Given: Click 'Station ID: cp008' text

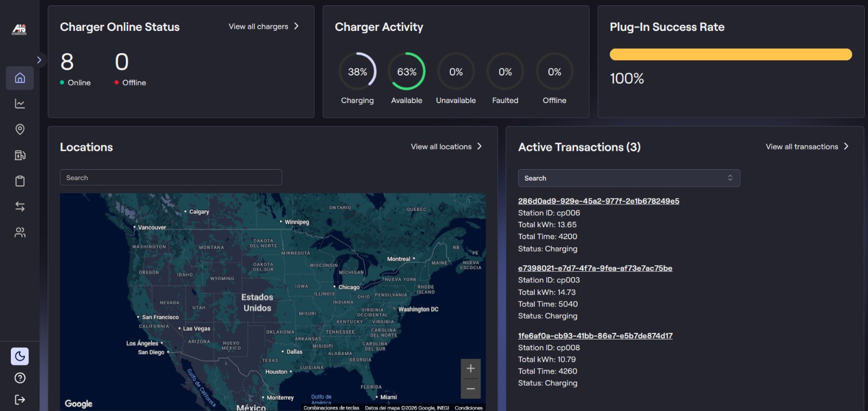Looking at the screenshot, I should [549, 348].
